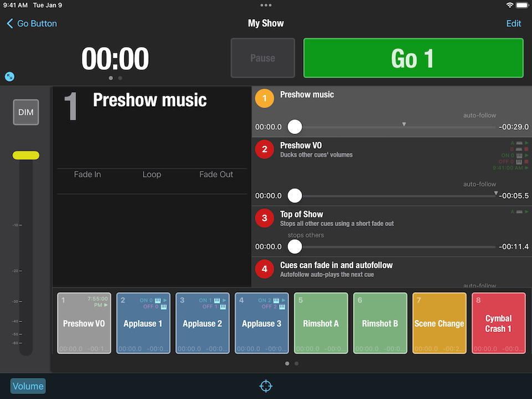Open the Fade In tab
This screenshot has width=532, height=399.
pos(88,175)
